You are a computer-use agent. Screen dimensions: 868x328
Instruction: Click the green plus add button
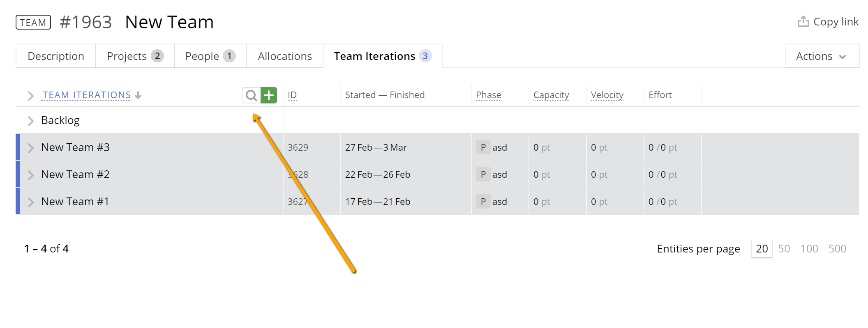point(269,96)
